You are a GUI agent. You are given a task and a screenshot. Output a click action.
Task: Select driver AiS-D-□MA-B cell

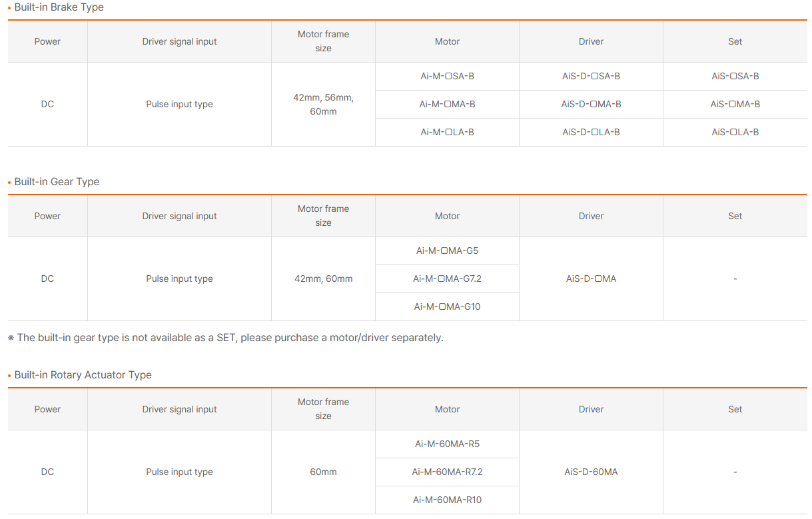(x=591, y=104)
